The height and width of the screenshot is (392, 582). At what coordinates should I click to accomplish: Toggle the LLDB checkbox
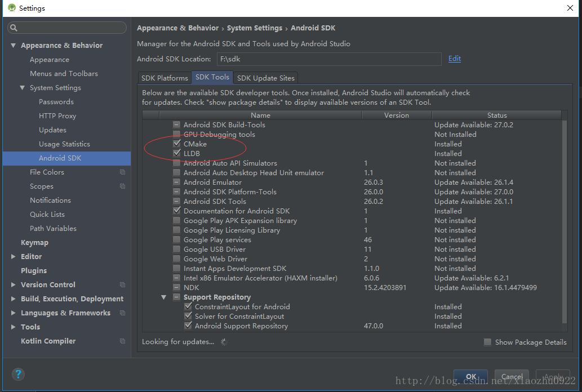click(177, 153)
